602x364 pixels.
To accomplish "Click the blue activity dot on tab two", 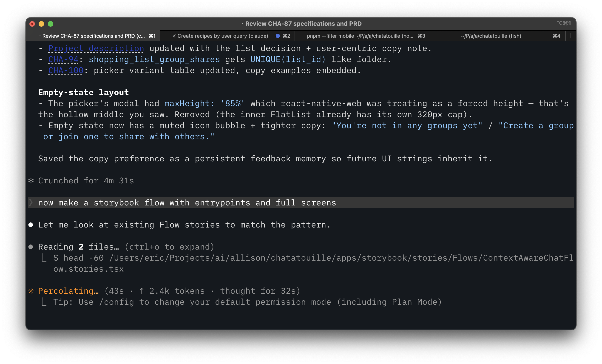I will [278, 36].
